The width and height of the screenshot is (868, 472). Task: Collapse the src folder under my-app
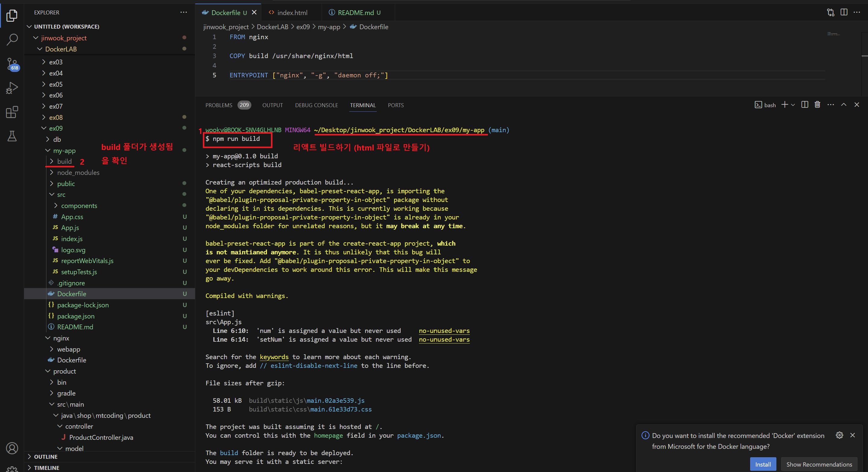coord(61,194)
